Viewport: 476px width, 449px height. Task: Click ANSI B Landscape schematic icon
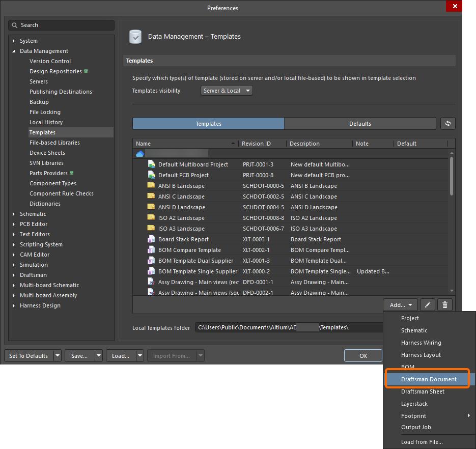151,186
